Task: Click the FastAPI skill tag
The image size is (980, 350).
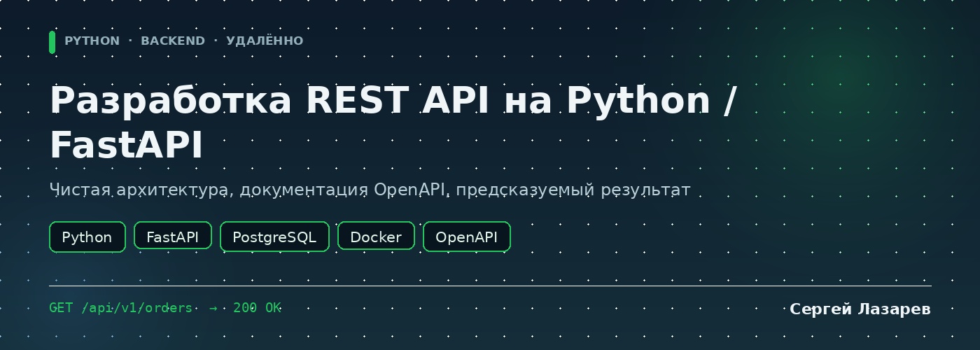Action: (172, 237)
